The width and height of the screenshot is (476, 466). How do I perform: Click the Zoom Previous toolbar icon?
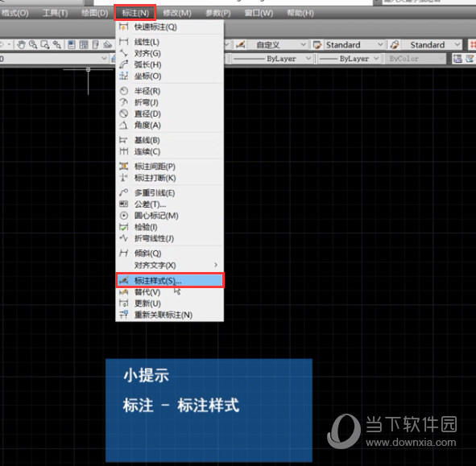coord(56,45)
